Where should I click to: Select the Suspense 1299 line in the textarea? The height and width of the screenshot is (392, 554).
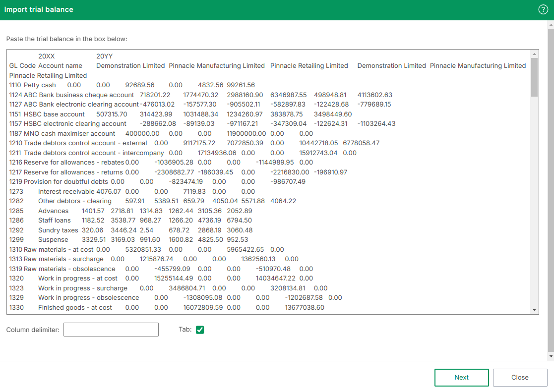99,239
